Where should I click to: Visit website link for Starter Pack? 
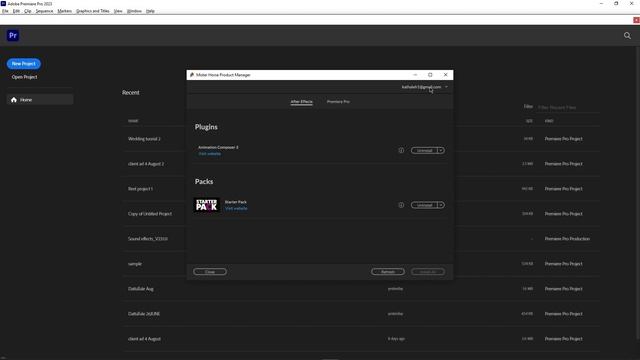(x=236, y=209)
